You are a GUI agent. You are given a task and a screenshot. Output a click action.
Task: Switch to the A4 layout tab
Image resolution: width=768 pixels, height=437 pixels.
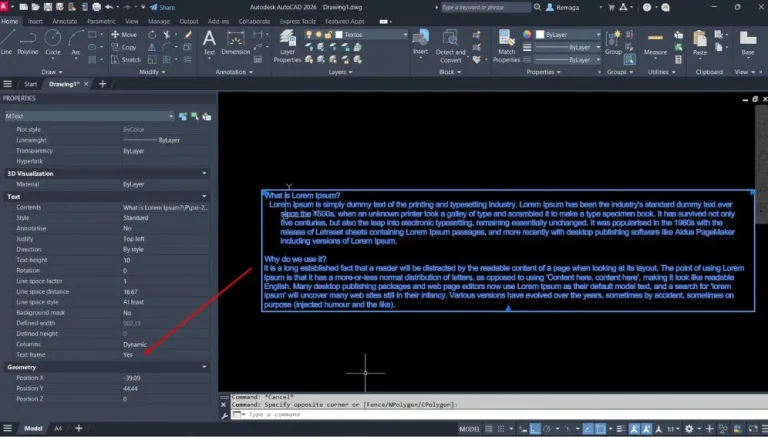click(58, 429)
